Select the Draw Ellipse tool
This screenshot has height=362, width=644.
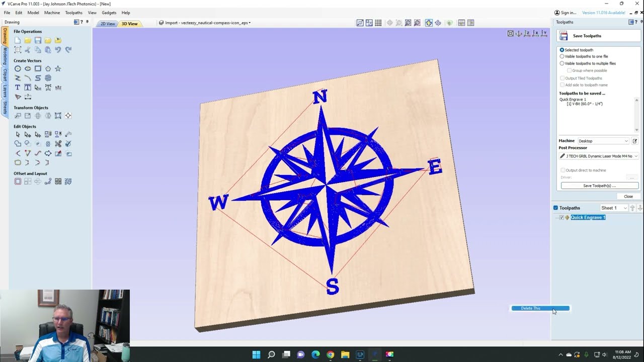pyautogui.click(x=28, y=68)
